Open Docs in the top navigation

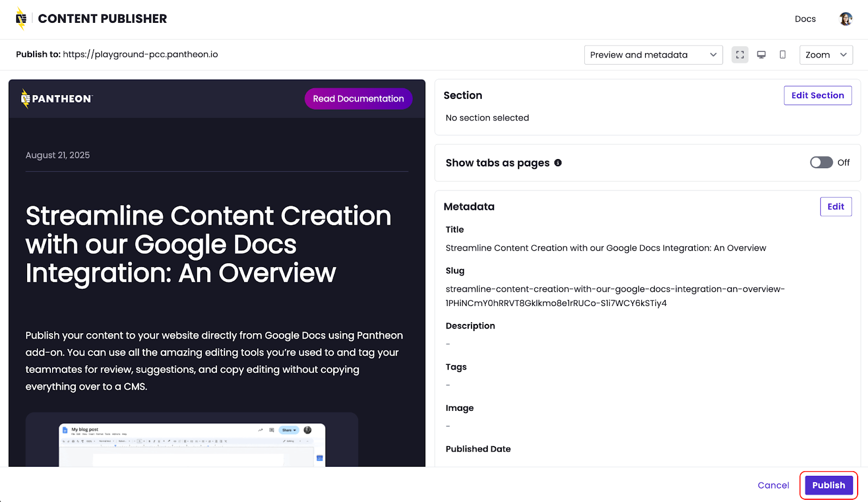tap(805, 19)
